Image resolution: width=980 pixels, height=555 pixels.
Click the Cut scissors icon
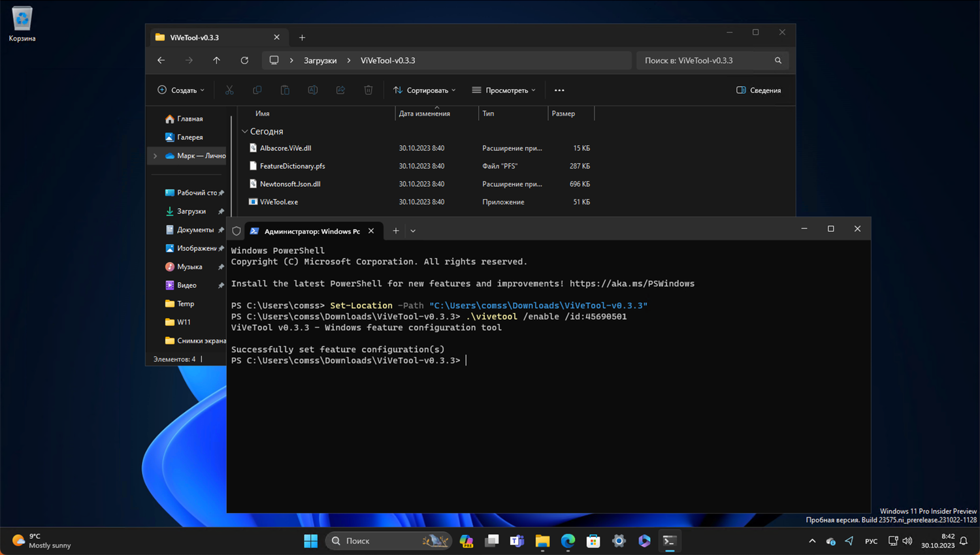click(229, 90)
